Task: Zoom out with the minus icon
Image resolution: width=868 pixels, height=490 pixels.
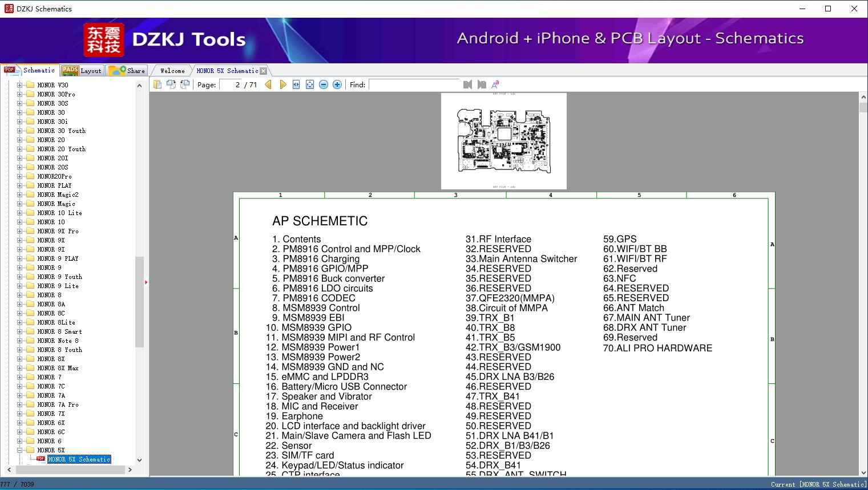Action: [x=324, y=84]
